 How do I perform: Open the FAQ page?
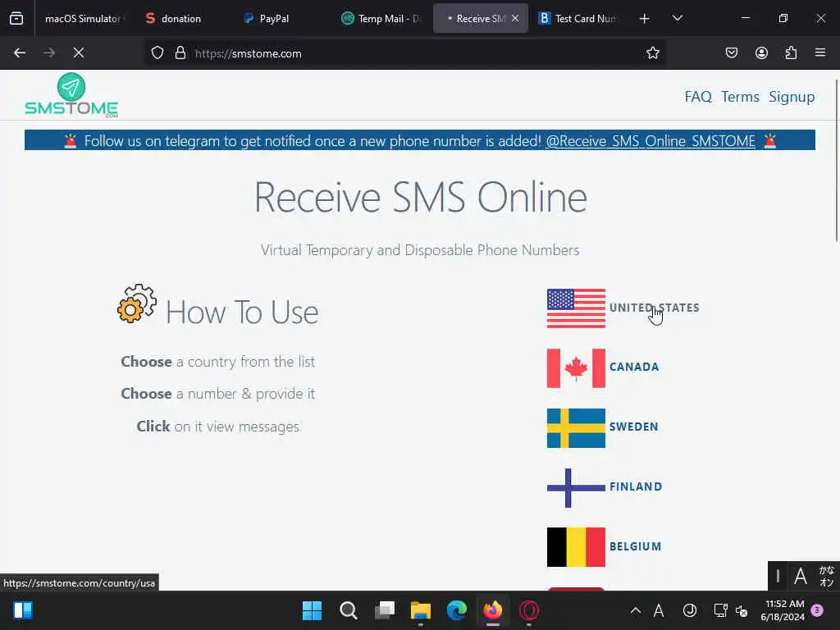(x=698, y=97)
